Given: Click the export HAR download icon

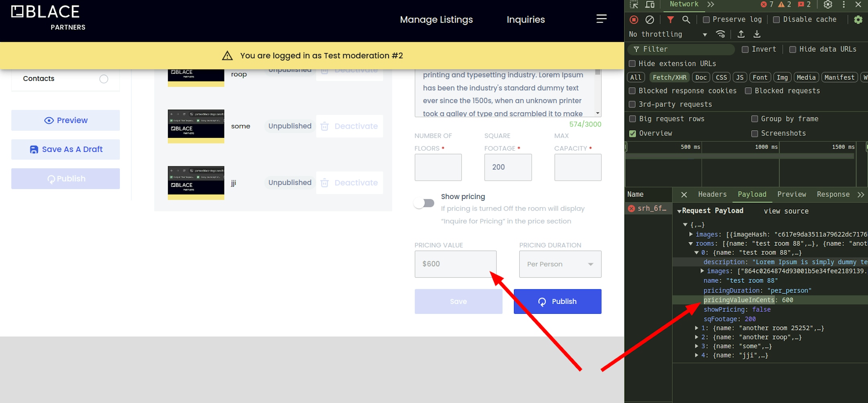Looking at the screenshot, I should 757,34.
